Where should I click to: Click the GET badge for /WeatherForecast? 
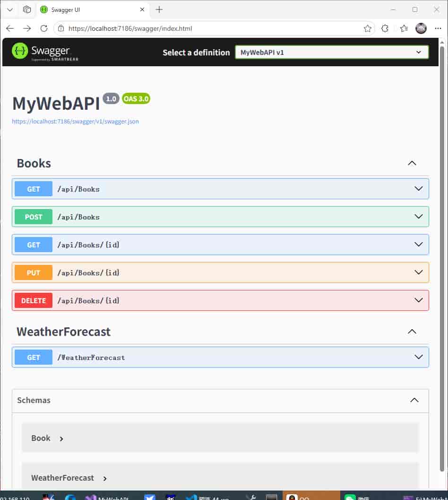point(34,358)
